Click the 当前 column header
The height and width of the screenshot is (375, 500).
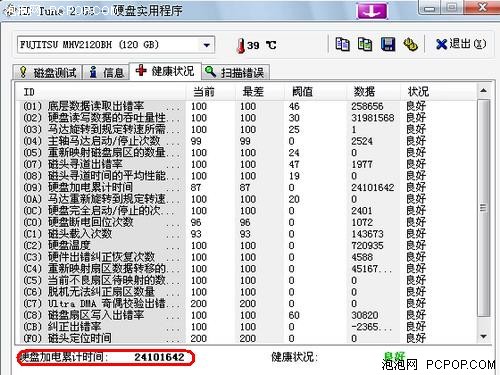(210, 92)
